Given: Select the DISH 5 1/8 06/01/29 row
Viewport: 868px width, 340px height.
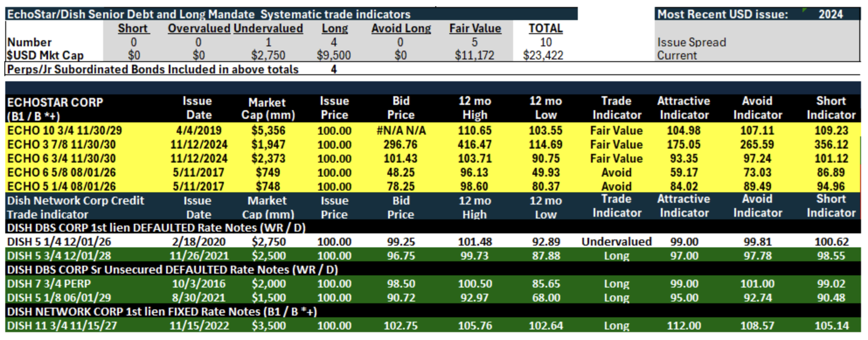Looking at the screenshot, I should tap(433, 297).
